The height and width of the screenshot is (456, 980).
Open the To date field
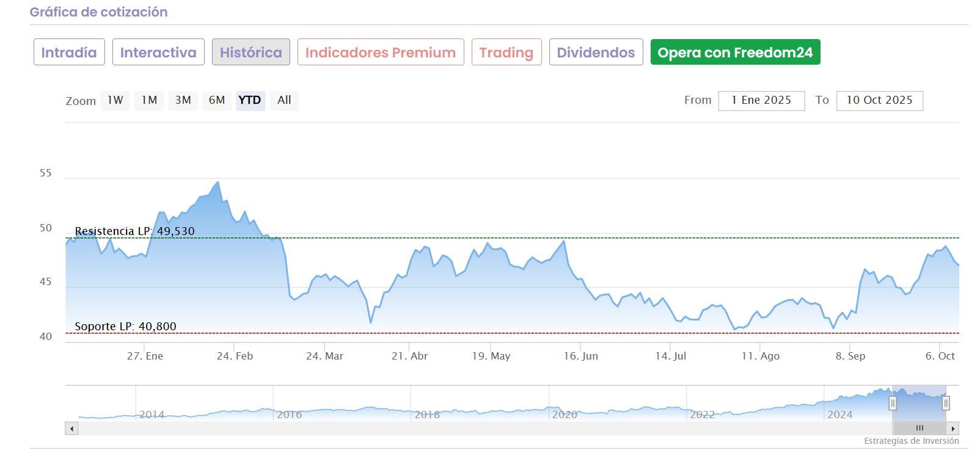[879, 101]
